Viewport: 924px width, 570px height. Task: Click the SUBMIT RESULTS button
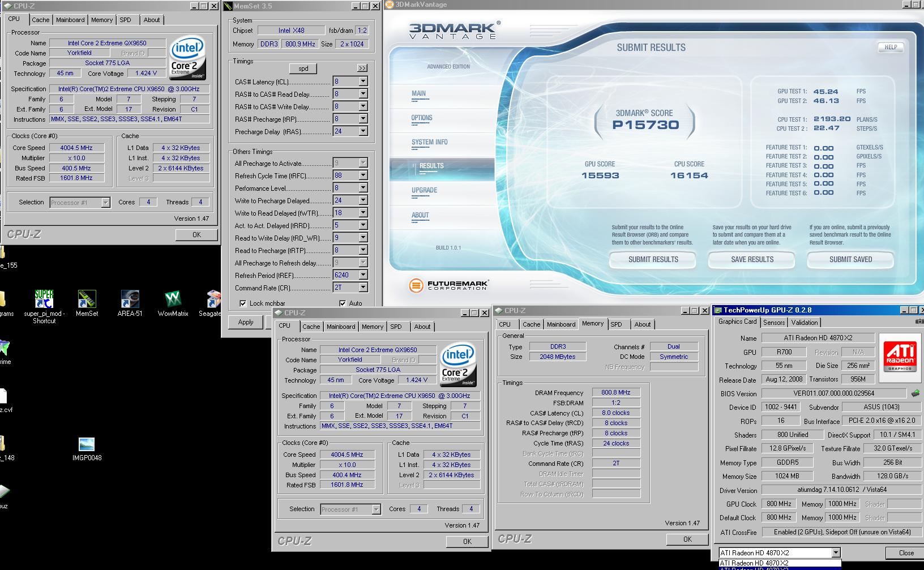pos(653,260)
